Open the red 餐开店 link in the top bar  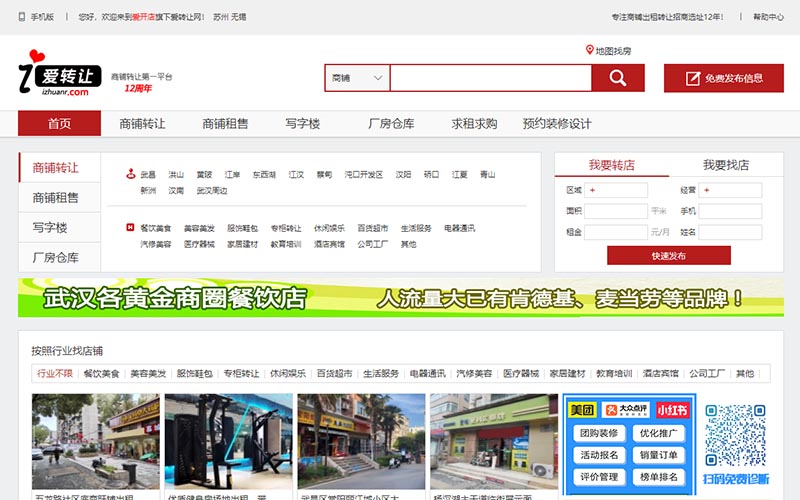pos(143,17)
